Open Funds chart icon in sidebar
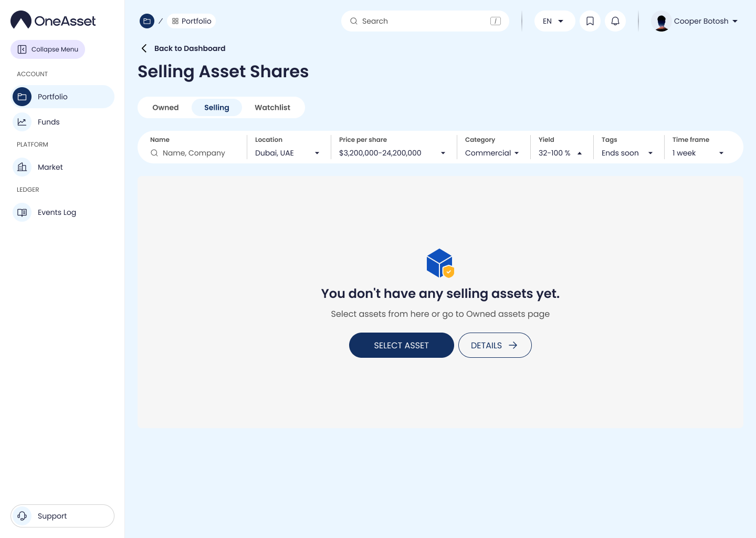Viewport: 756px width, 538px height. (22, 122)
